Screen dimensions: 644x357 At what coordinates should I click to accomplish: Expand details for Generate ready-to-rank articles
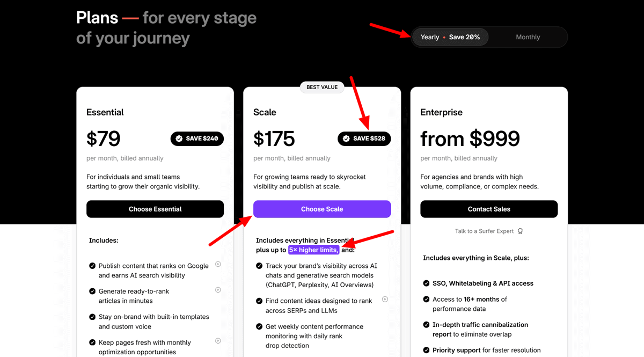tap(218, 289)
